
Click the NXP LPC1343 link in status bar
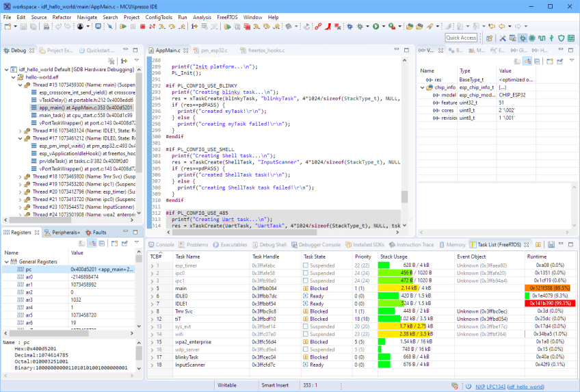(x=490, y=387)
